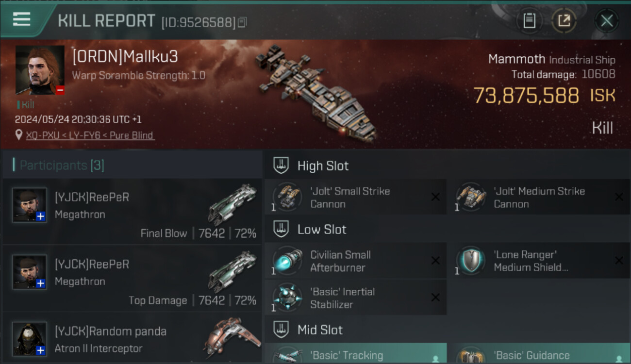Share the kill report via export icon
This screenshot has width=631, height=364.
tap(564, 21)
